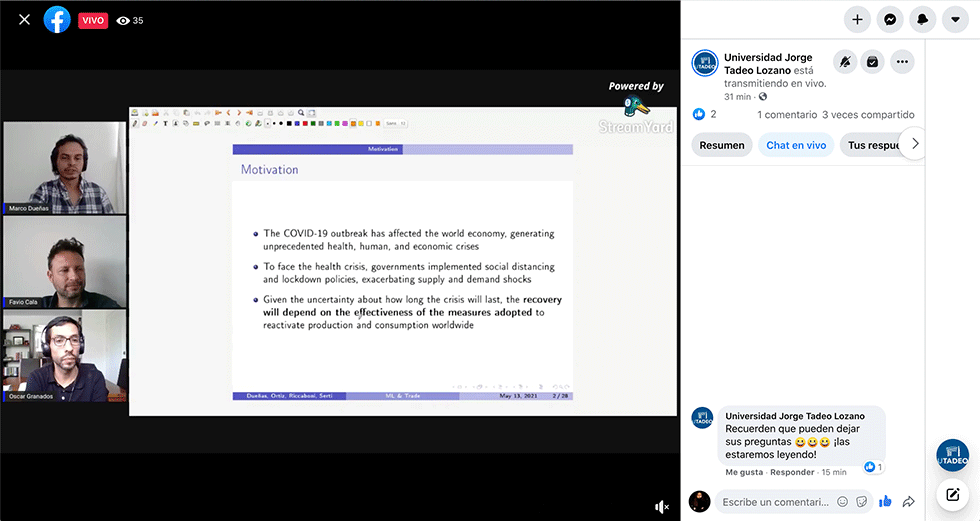Open the Messenger icon
Screen dimensions: 980x521
pyautogui.click(x=890, y=19)
